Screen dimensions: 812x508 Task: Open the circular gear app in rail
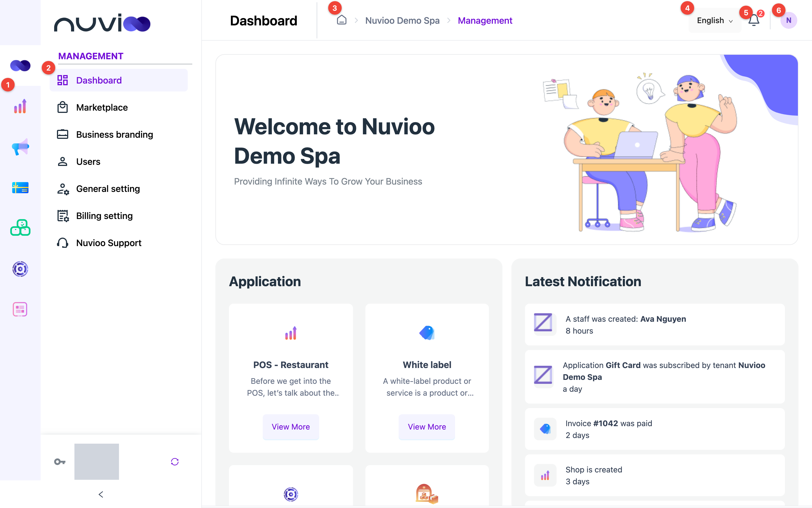(20, 269)
